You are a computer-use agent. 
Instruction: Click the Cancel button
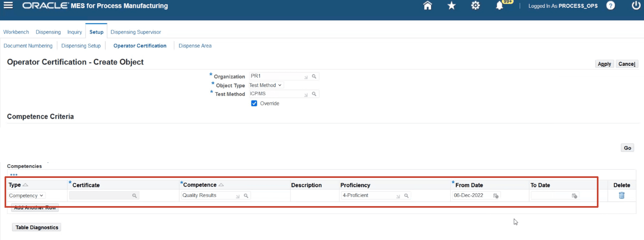pos(627,64)
